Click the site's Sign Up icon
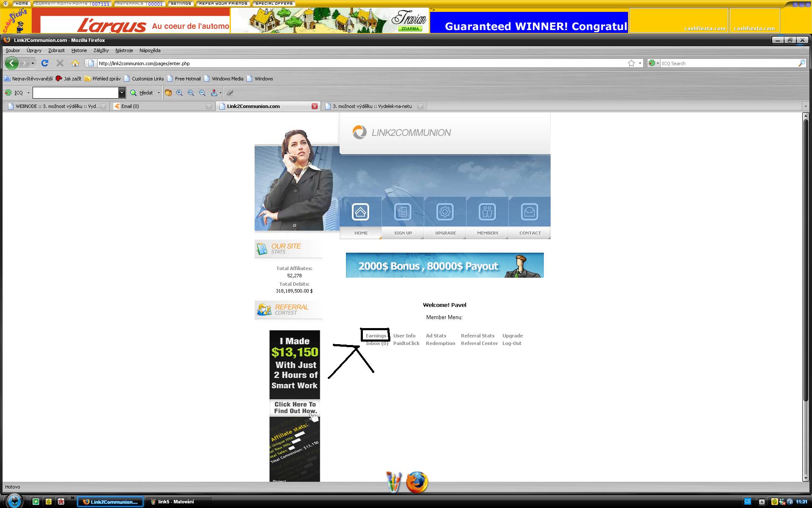 [x=403, y=212]
